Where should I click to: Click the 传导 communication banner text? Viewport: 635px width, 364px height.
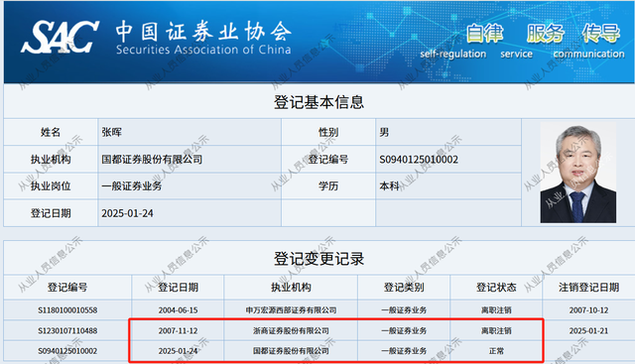[588, 42]
